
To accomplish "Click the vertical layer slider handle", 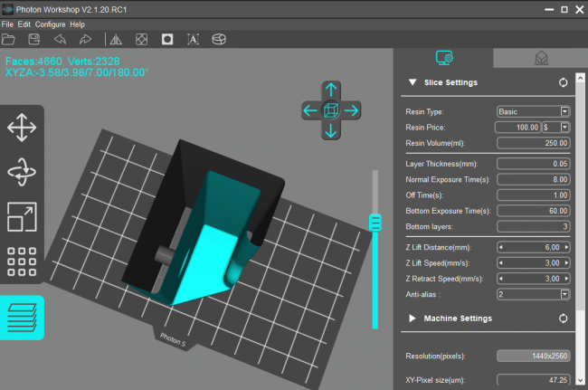I will tap(375, 223).
